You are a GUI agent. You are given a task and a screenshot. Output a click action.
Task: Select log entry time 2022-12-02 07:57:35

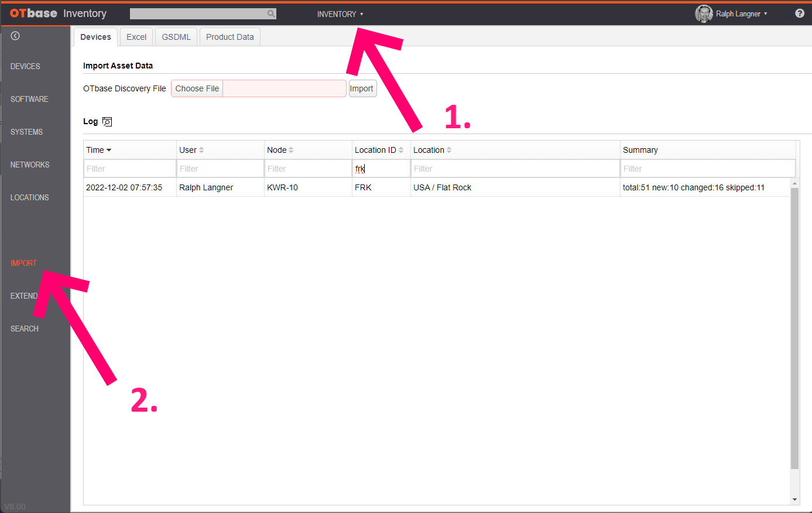(x=124, y=187)
